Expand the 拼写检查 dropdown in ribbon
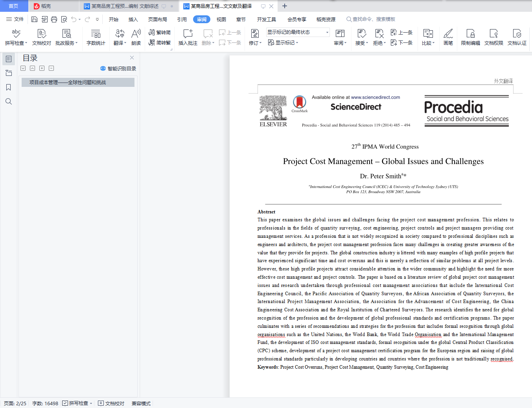Image resolution: width=532 pixels, height=408 pixels. pyautogui.click(x=26, y=43)
